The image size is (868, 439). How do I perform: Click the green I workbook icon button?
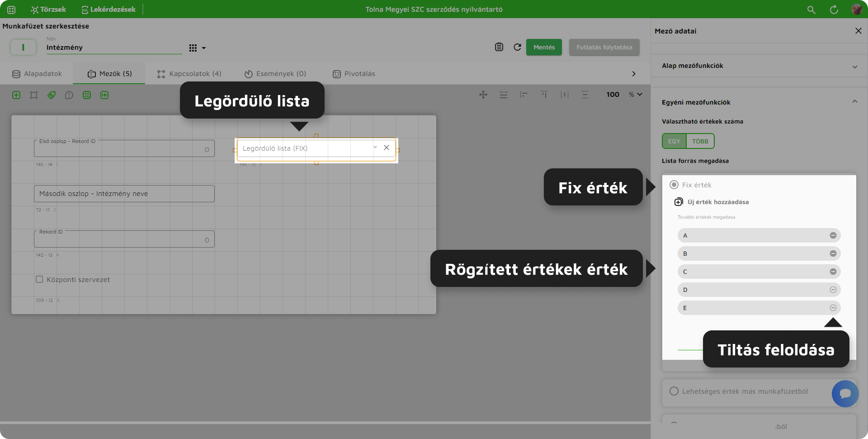(x=23, y=47)
